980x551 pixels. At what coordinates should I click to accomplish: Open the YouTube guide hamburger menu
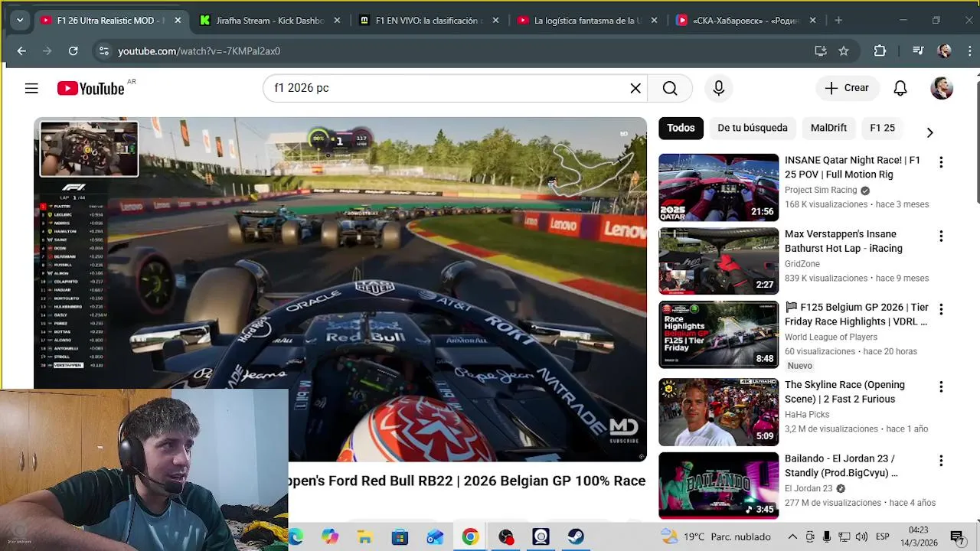(x=31, y=88)
